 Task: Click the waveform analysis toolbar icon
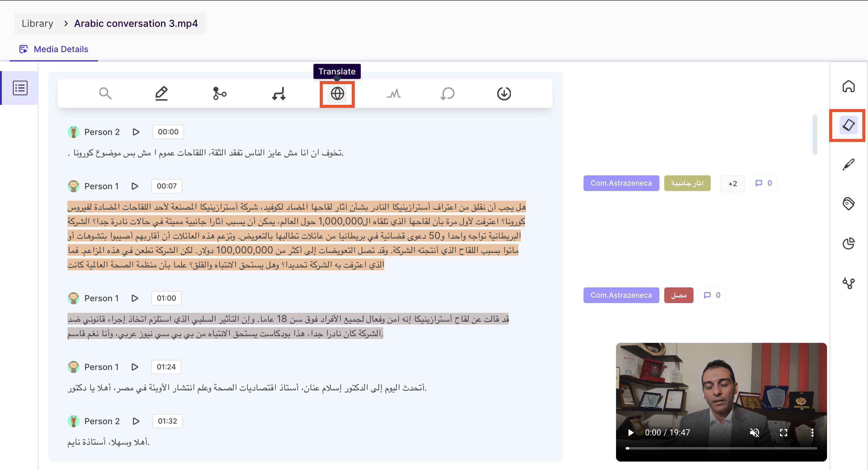point(394,93)
